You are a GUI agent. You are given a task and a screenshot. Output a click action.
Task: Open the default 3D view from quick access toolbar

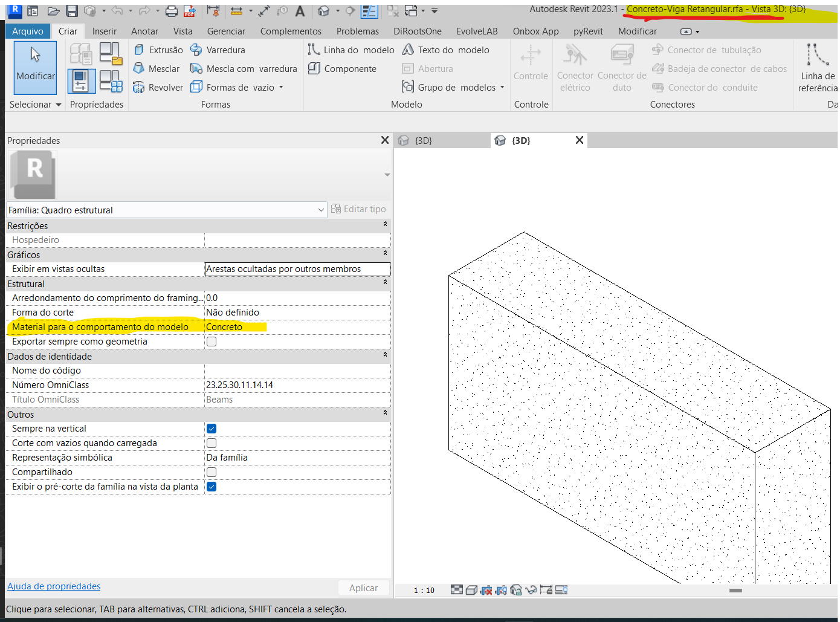[325, 10]
